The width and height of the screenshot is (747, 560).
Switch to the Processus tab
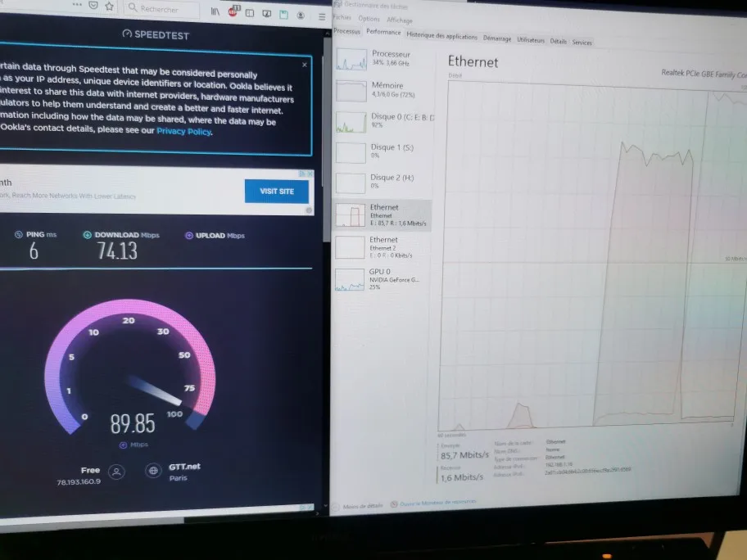point(346,31)
